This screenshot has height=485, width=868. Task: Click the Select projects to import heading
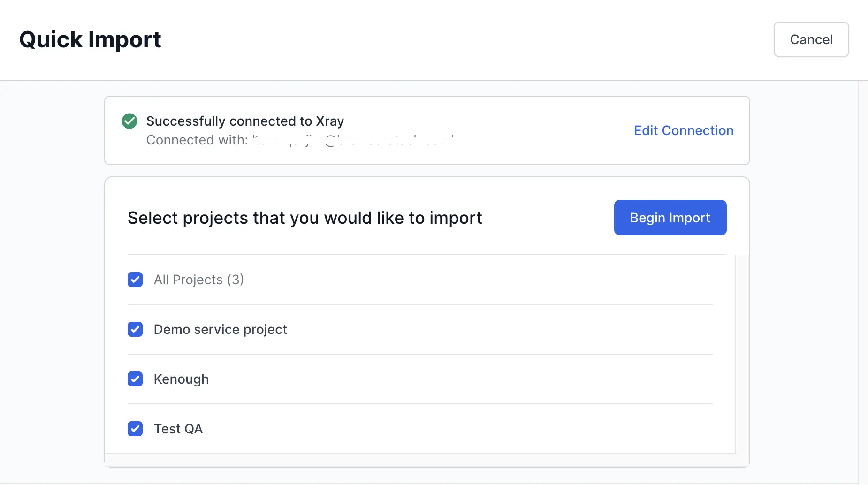click(305, 218)
